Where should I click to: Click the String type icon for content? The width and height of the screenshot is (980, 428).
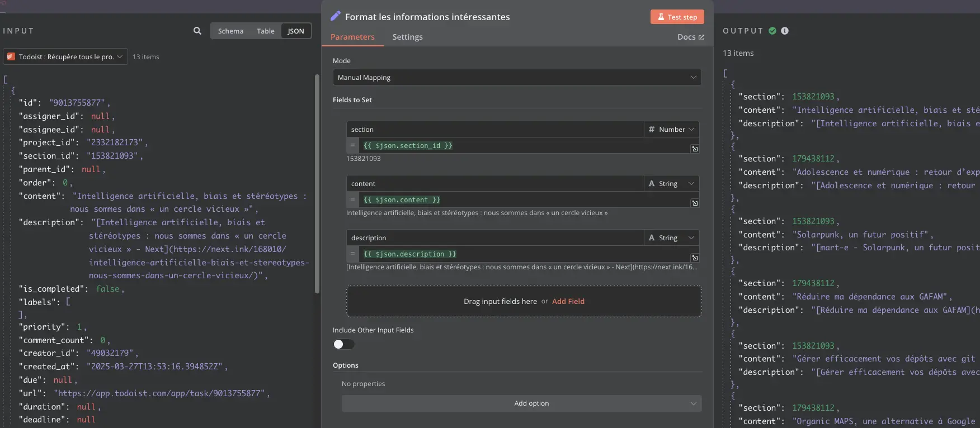652,183
